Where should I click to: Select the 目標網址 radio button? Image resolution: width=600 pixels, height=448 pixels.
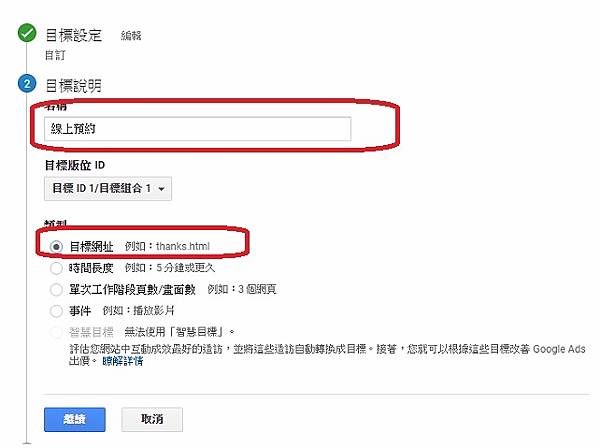[56, 247]
